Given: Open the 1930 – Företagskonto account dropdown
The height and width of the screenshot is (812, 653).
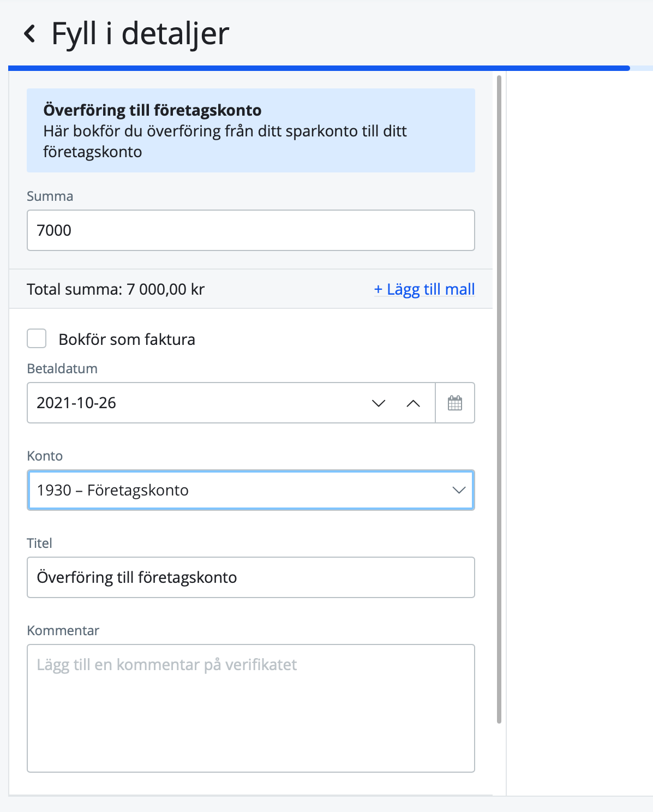Looking at the screenshot, I should [x=250, y=490].
